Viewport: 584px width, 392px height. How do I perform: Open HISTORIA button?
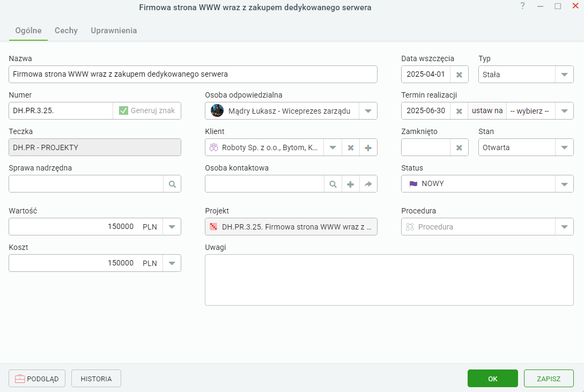[96, 379]
